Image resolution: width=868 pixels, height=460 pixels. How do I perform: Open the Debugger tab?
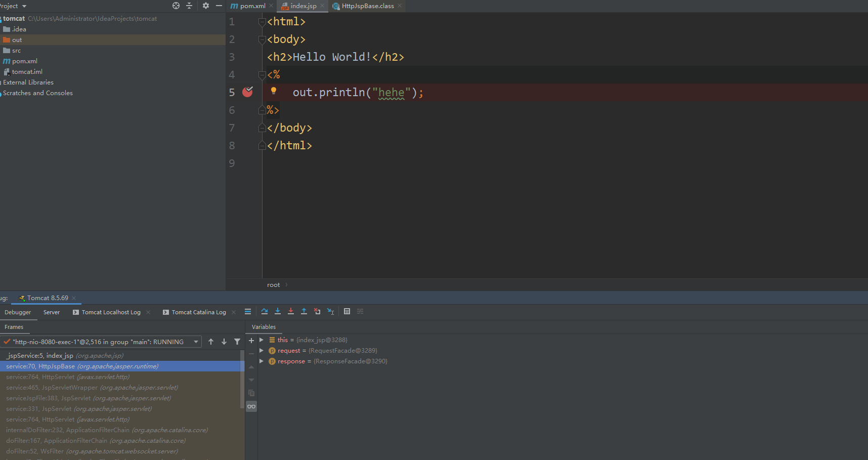18,312
